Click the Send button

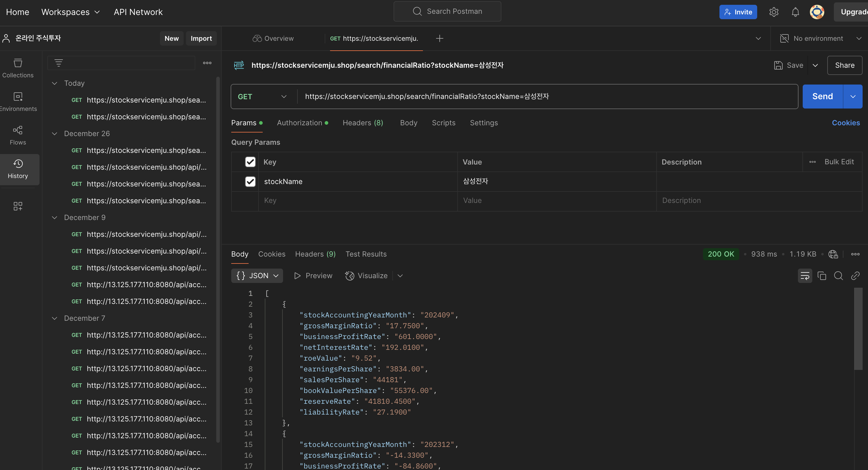[x=822, y=97]
